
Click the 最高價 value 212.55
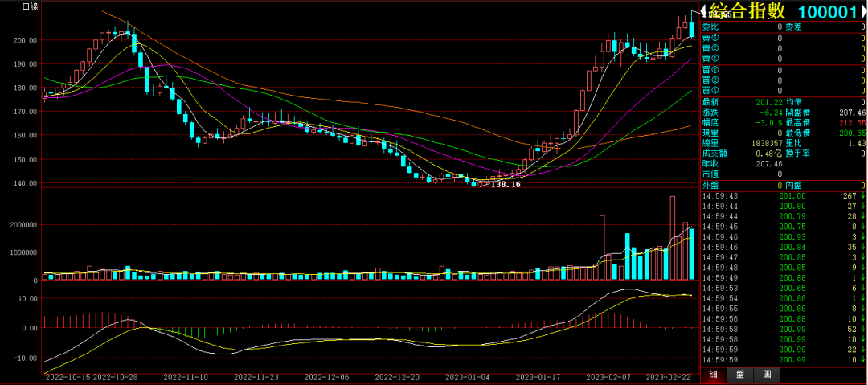852,123
